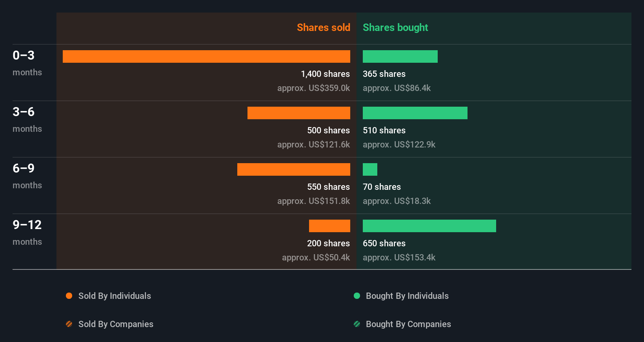Select the orange 500 shares sold bar
This screenshot has height=342, width=644.
pos(299,113)
